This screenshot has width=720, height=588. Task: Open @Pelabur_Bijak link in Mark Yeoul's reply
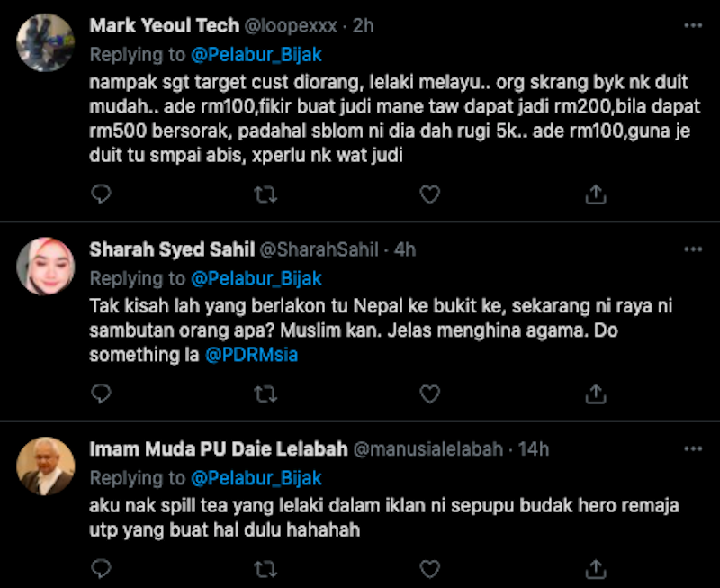tap(256, 54)
